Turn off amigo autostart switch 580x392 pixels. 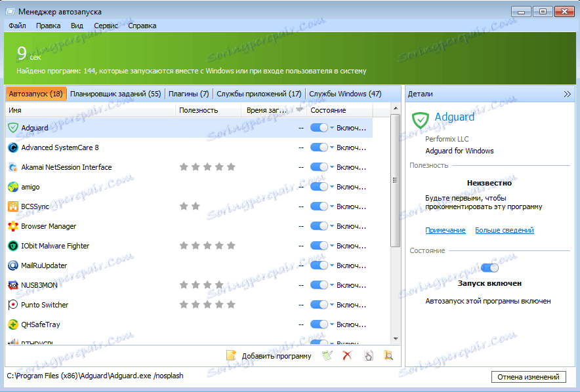[x=319, y=187]
